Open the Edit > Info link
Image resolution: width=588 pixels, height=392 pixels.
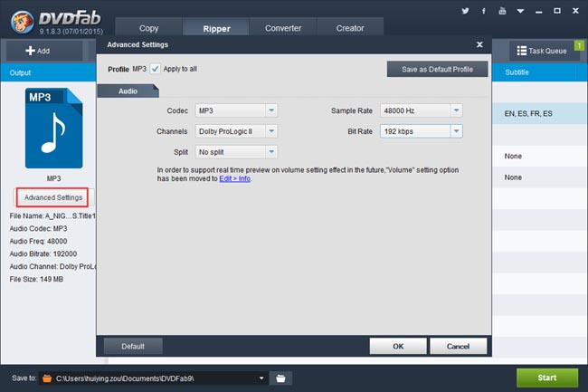point(235,178)
